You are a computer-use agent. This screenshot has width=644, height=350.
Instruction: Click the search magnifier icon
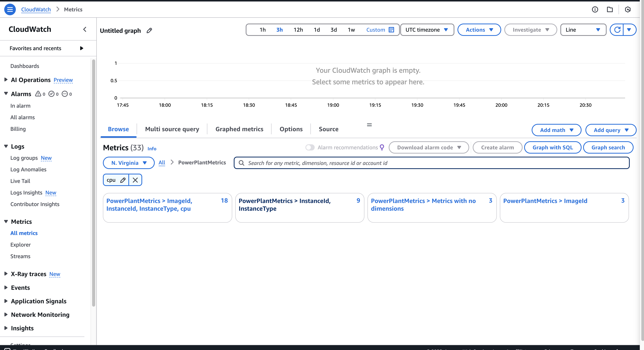point(241,163)
